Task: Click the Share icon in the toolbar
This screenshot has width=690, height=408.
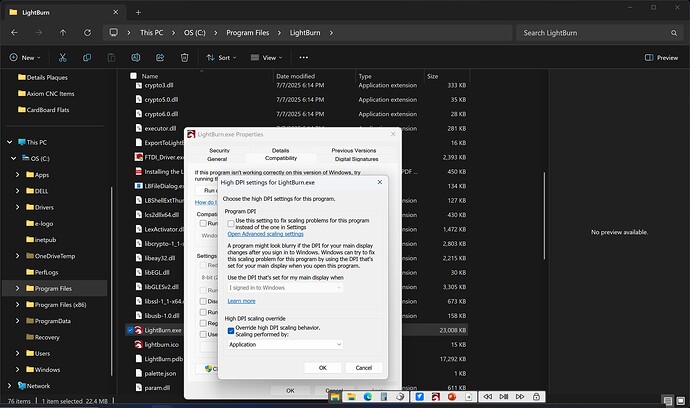Action: point(160,58)
